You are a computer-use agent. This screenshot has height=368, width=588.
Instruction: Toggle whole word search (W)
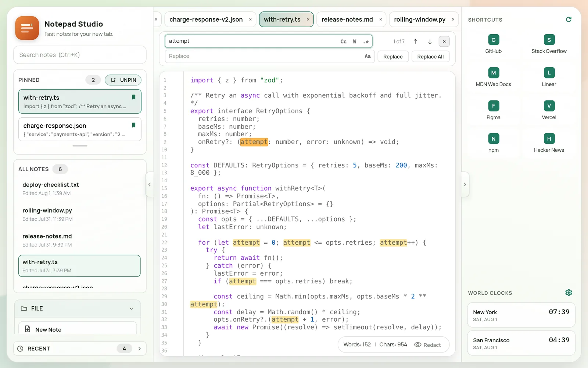[x=354, y=42]
